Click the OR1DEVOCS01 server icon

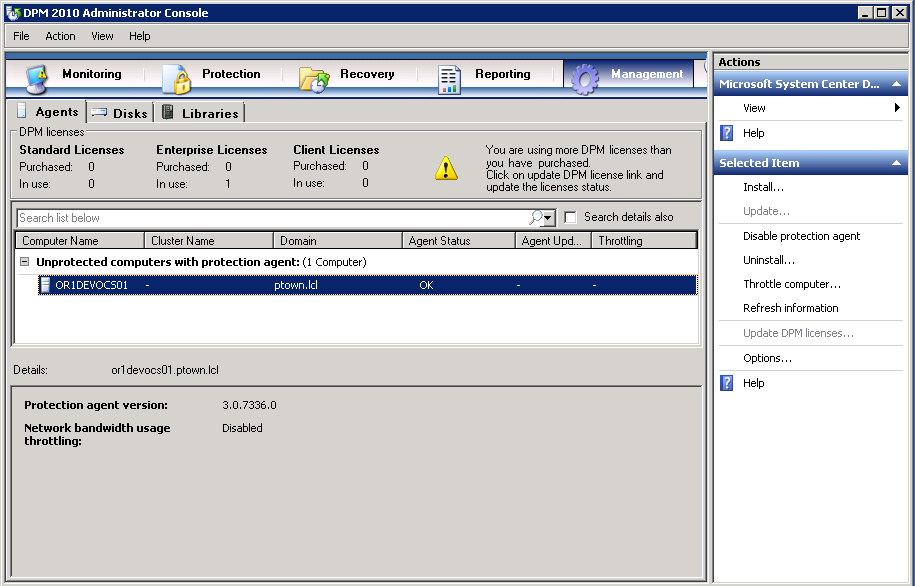(45, 285)
